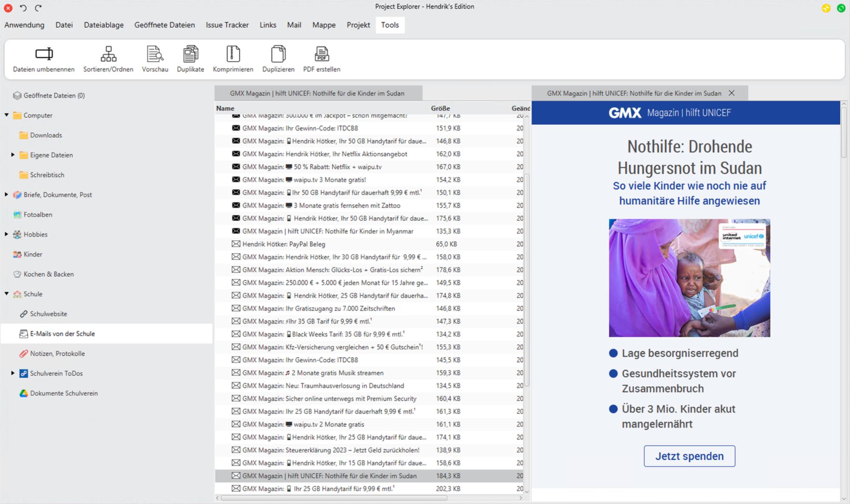This screenshot has height=504, width=850.
Task: Click the Notizen, Protokolle paperclip icon
Action: tap(23, 354)
